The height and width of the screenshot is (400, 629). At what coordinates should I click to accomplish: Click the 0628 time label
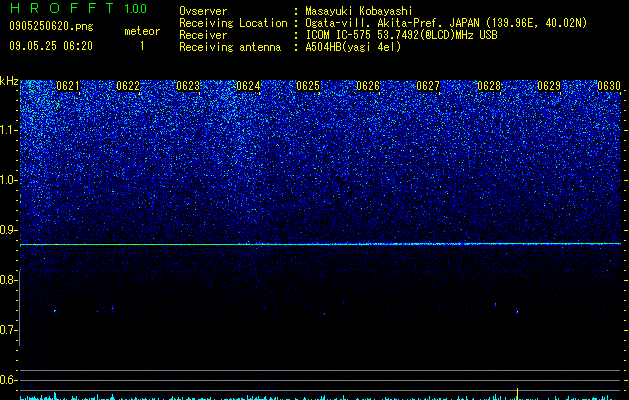pyautogui.click(x=489, y=86)
